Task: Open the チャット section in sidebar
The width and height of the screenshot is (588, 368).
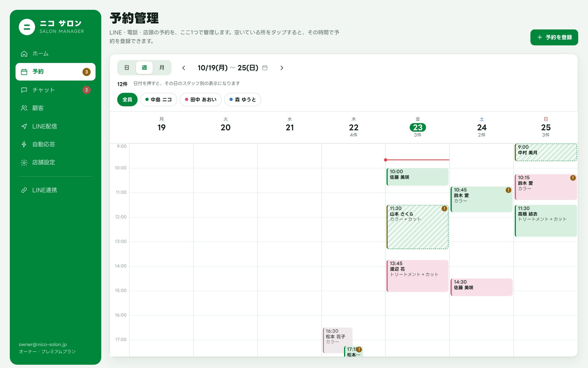Action: [55, 90]
